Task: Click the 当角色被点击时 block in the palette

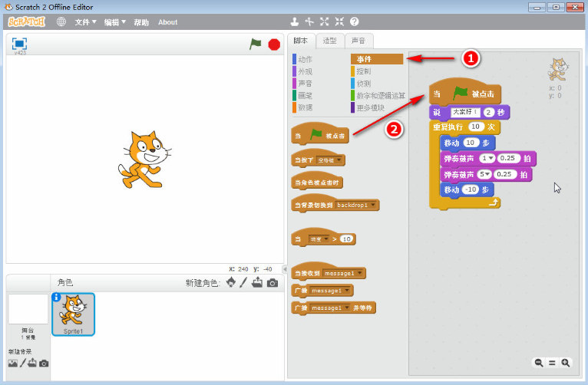Action: click(x=317, y=181)
